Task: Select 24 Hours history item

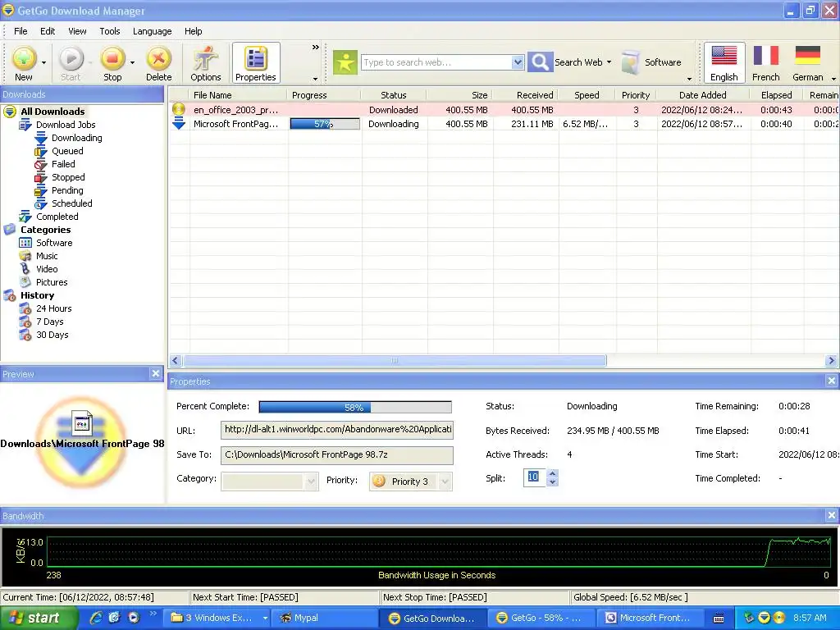Action: [53, 308]
